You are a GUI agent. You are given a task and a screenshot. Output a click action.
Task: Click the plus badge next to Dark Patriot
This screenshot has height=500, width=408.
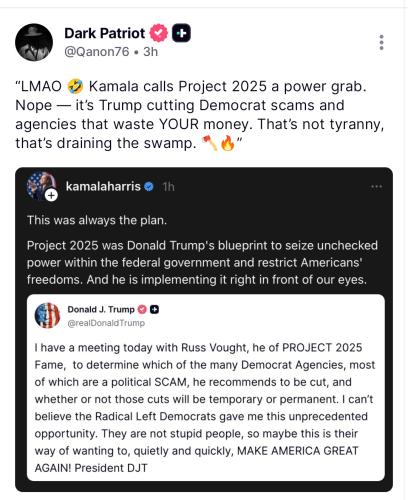[181, 33]
